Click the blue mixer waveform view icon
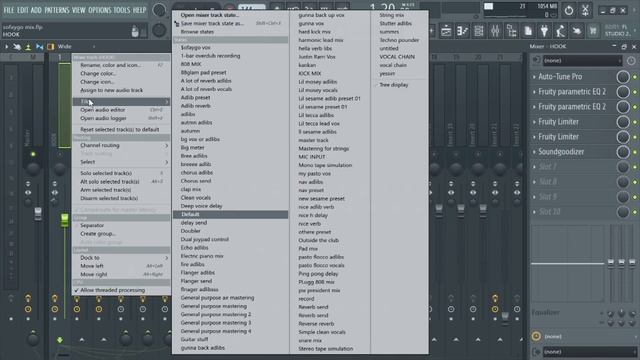Image resolution: width=640 pixels, height=360 pixels. [x=40, y=47]
